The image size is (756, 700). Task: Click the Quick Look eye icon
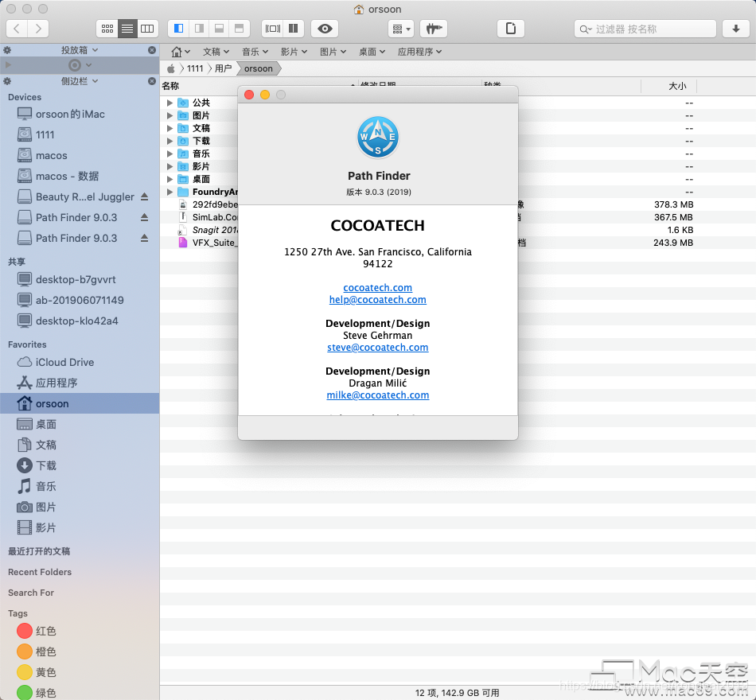click(x=325, y=29)
